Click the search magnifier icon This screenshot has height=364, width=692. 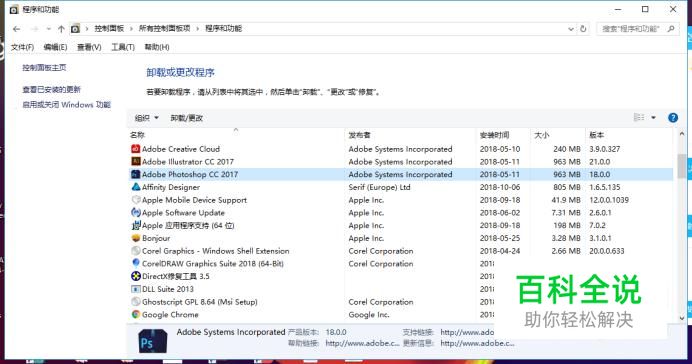(671, 29)
